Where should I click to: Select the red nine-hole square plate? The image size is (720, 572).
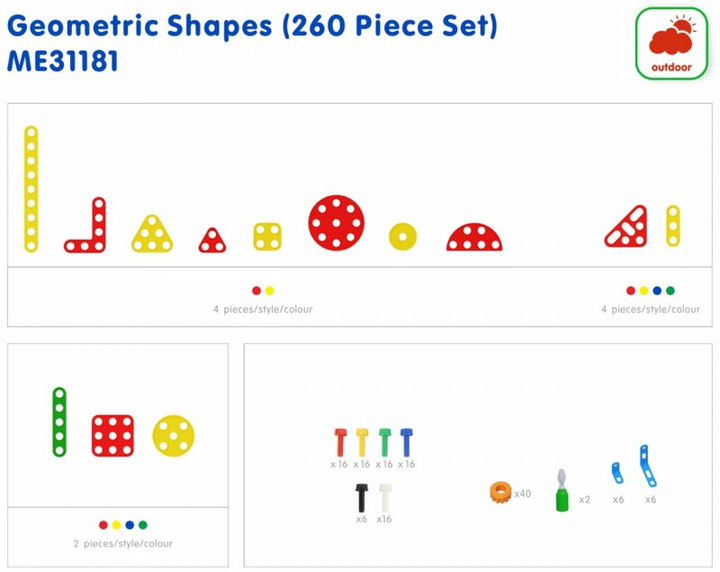pyautogui.click(x=113, y=435)
